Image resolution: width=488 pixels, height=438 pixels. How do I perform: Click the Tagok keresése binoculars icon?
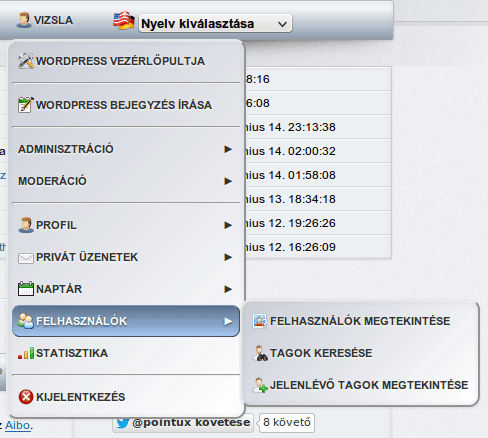260,353
